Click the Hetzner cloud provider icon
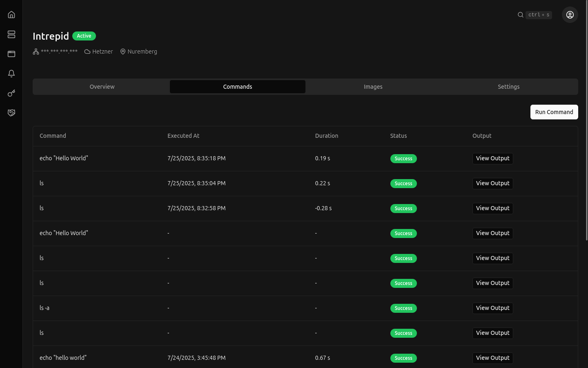The height and width of the screenshot is (368, 588). pos(87,52)
